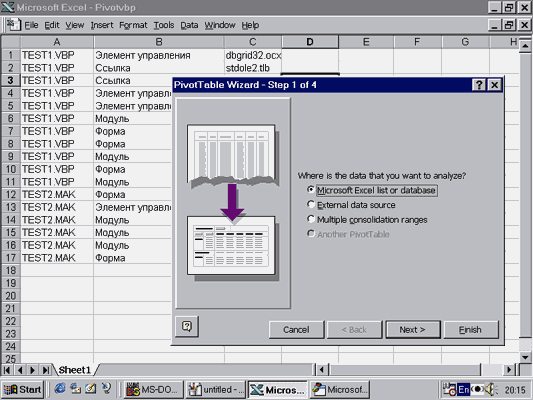Image resolution: width=533 pixels, height=400 pixels.
Task: Select row 18 header
Action: (x=11, y=271)
